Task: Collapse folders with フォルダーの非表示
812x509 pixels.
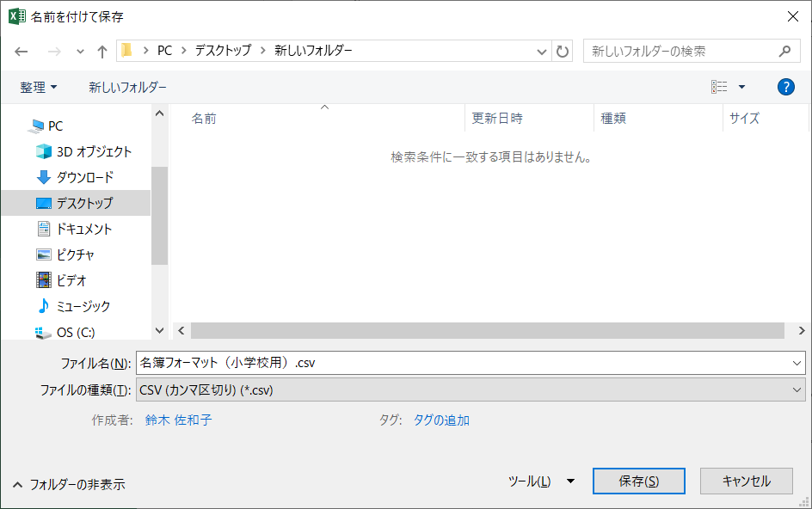Action: point(69,484)
